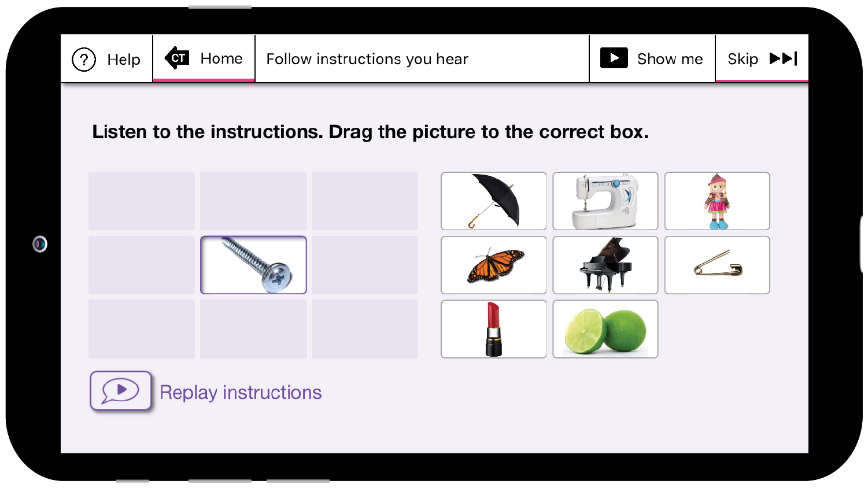This screenshot has height=488, width=868.
Task: Select the black umbrella picture
Action: pyautogui.click(x=494, y=201)
